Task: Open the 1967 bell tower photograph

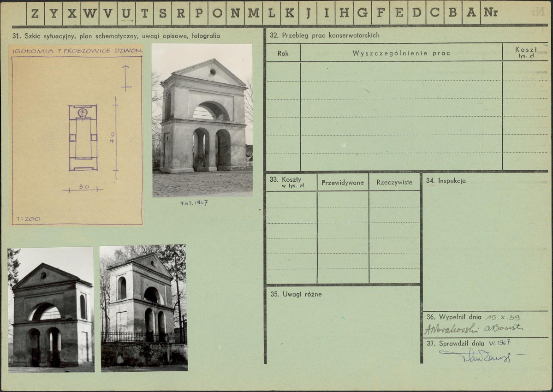Action: [202, 120]
